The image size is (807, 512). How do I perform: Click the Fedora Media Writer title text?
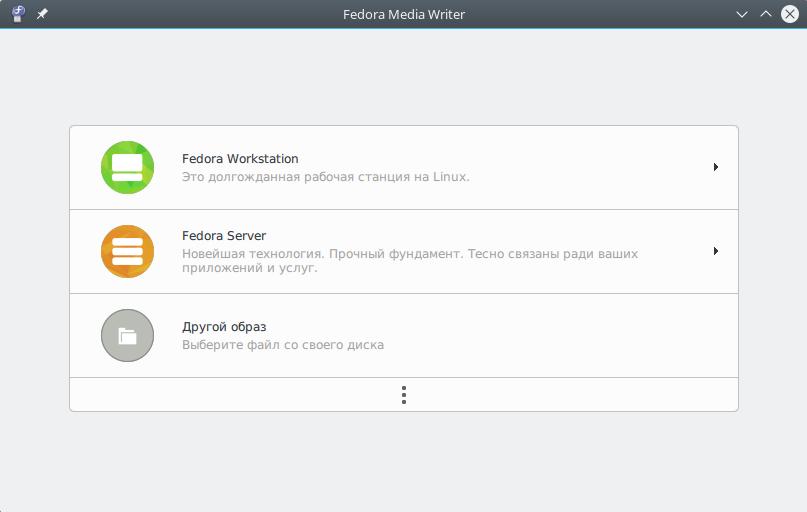click(x=404, y=14)
